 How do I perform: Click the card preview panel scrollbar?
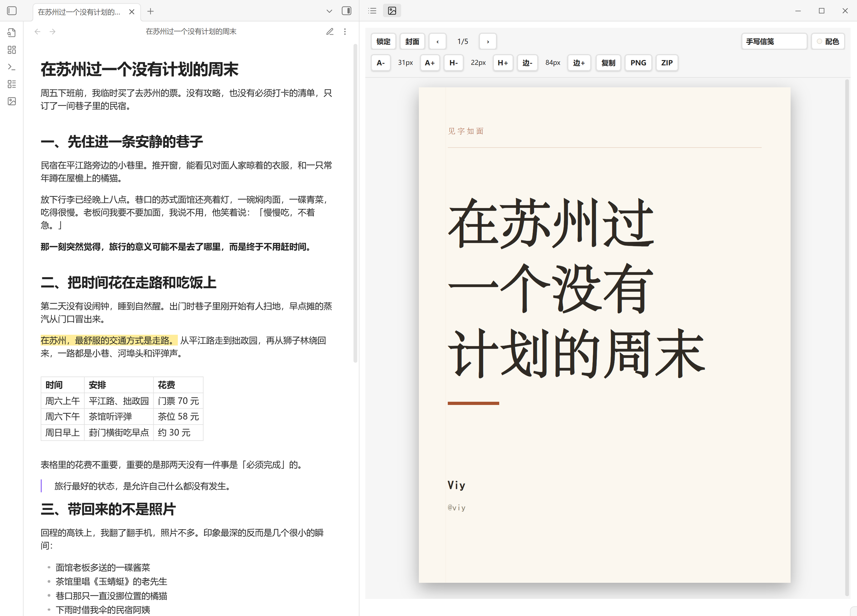click(x=847, y=337)
